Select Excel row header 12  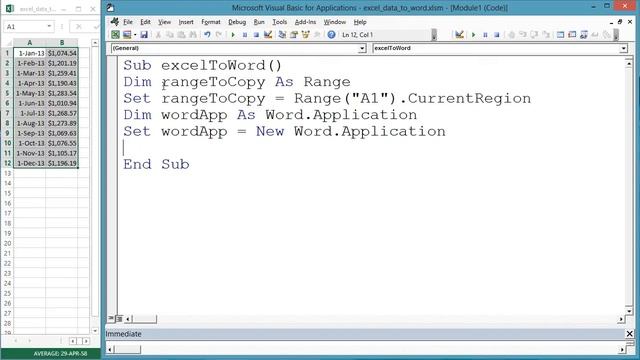pos(7,163)
